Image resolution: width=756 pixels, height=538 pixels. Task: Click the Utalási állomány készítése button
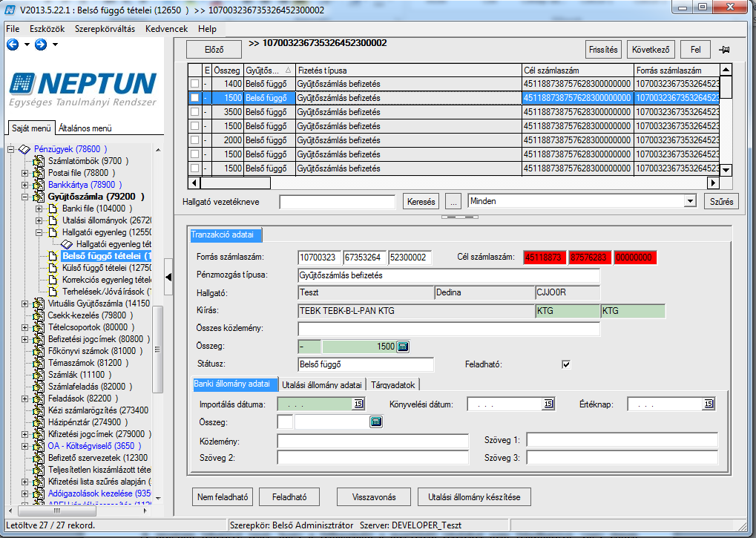coord(474,497)
